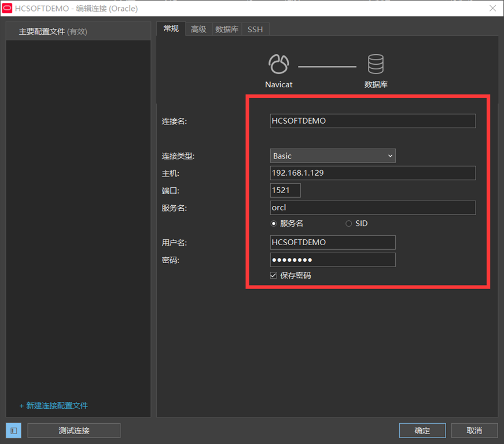Viewport: 504px width, 444px height.
Task: Click the 数据库 caption under cylinder icon
Action: [x=376, y=84]
